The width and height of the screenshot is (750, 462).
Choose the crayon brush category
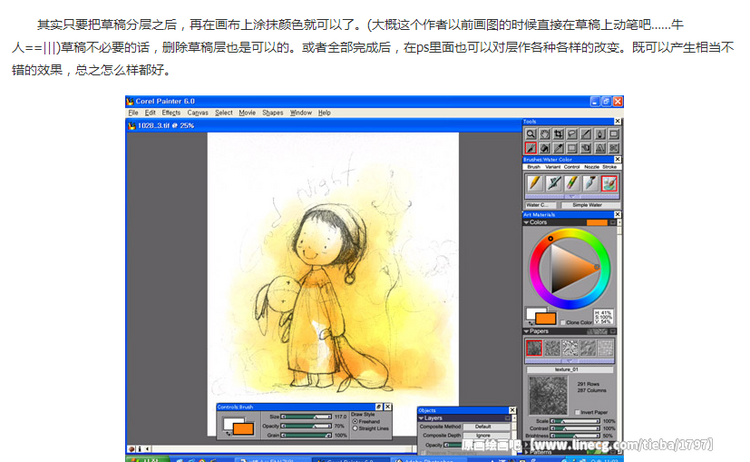tap(572, 183)
